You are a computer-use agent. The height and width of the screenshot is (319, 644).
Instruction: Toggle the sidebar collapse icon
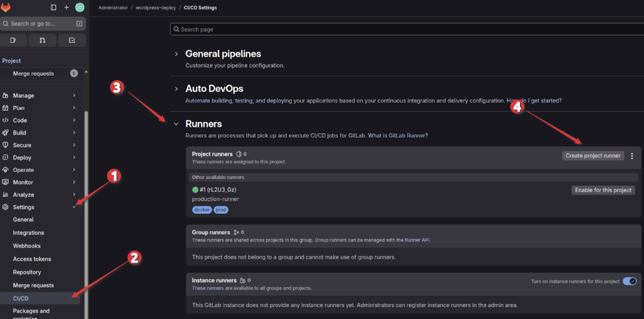click(x=53, y=8)
